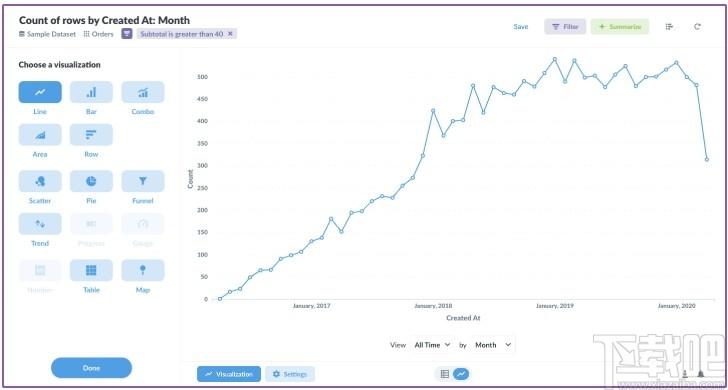This screenshot has height=390, width=728.
Task: Switch to table view toggle
Action: 444,374
